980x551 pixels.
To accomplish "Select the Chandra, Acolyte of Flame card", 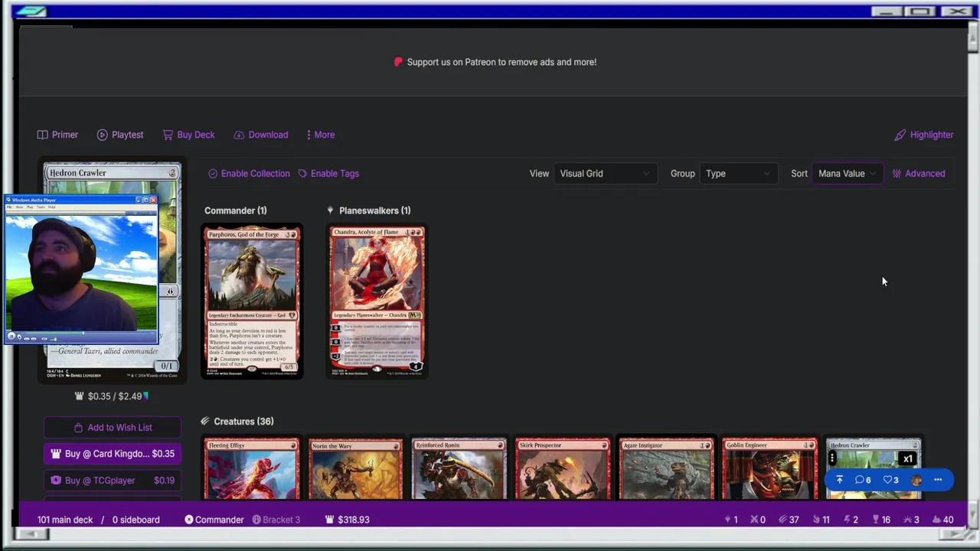I will point(377,302).
